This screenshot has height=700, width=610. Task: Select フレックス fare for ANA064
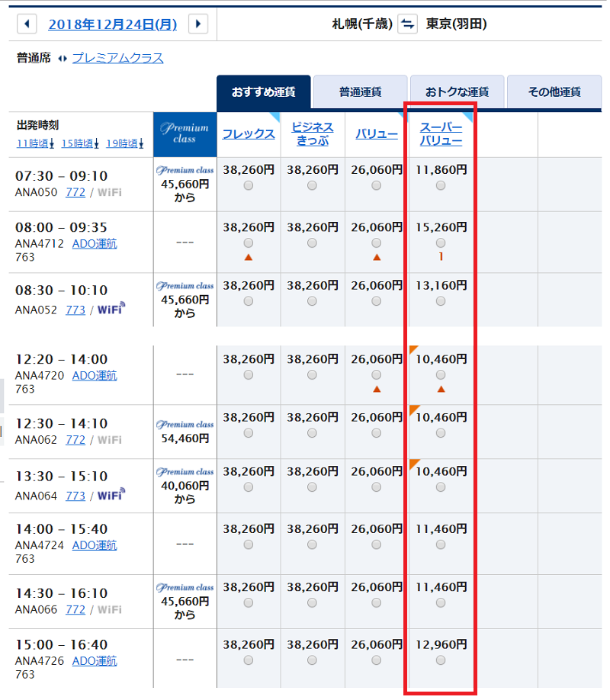pyautogui.click(x=249, y=486)
